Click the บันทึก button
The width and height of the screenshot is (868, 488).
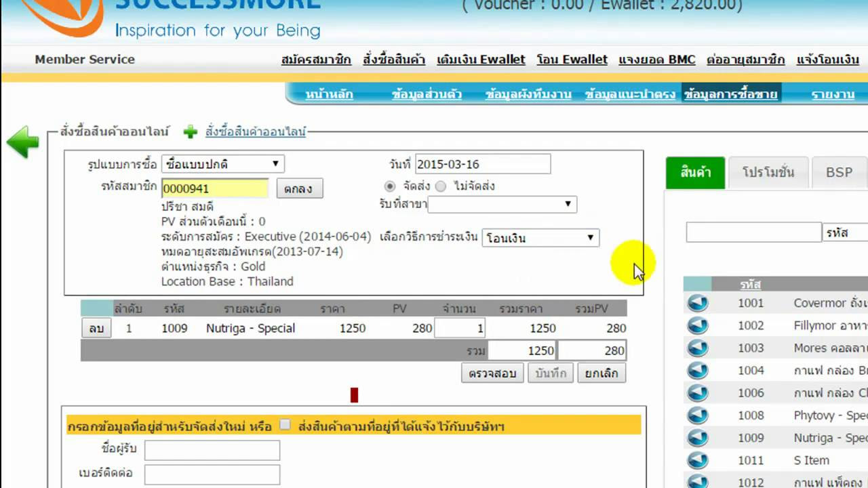tap(550, 373)
